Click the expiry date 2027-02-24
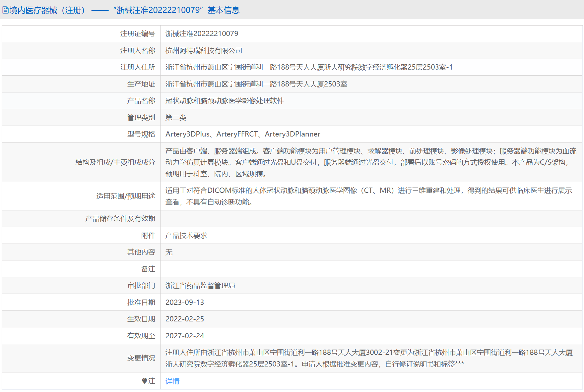Viewport: 584px width, 392px height. (185, 336)
